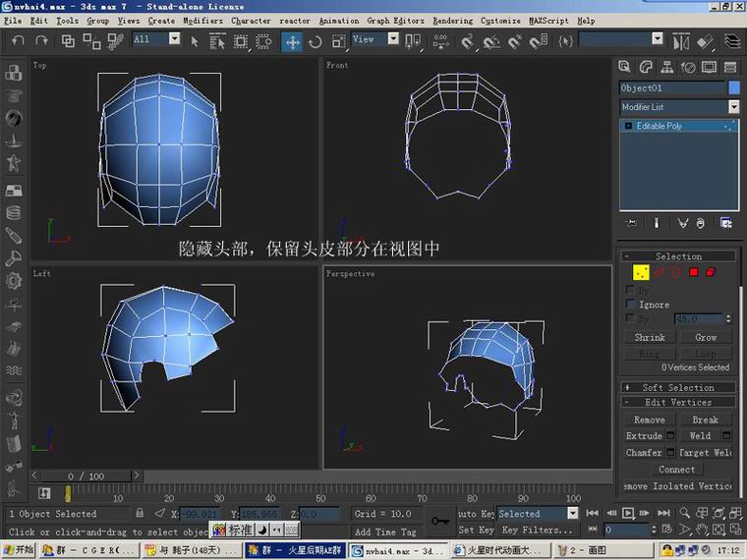Collapse the Edit Vertices rollout
747x560 pixels.
point(678,403)
